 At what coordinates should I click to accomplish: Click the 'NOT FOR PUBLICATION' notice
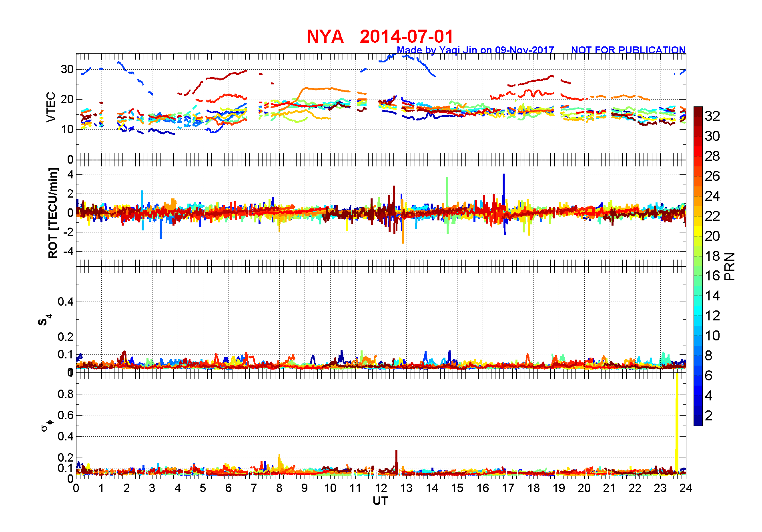pyautogui.click(x=628, y=50)
